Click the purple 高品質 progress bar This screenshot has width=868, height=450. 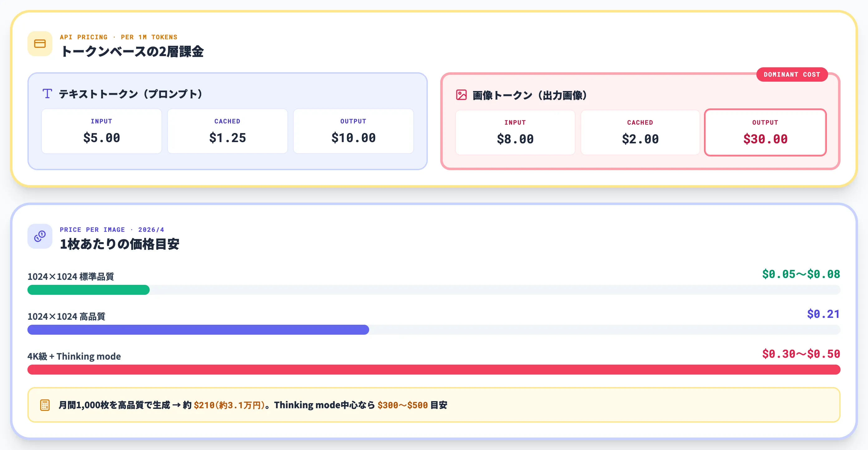[198, 330]
